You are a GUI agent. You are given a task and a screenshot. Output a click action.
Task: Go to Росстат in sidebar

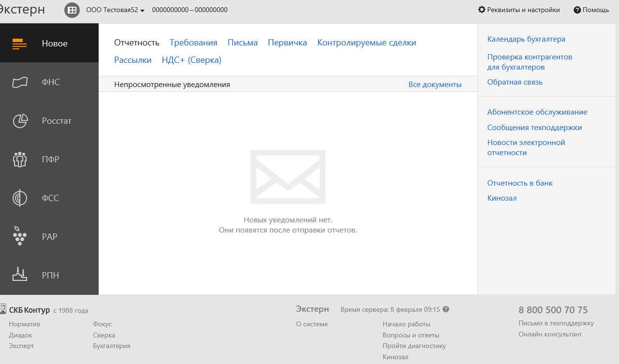(49, 121)
